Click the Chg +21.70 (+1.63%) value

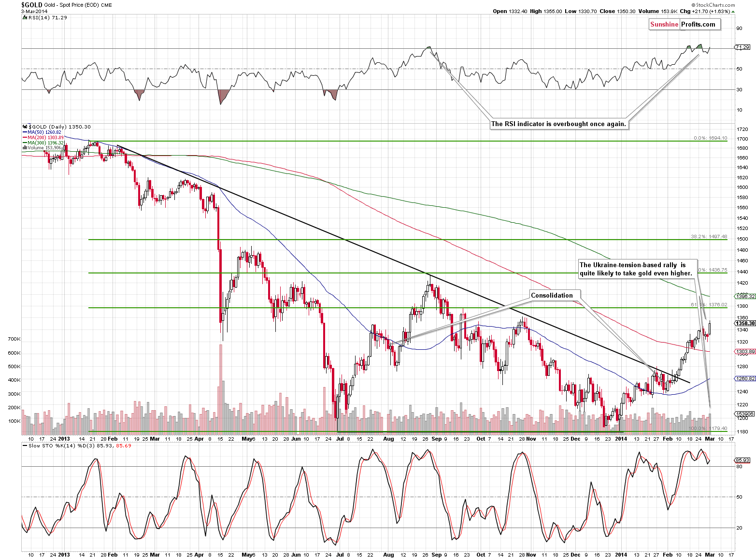704,11
